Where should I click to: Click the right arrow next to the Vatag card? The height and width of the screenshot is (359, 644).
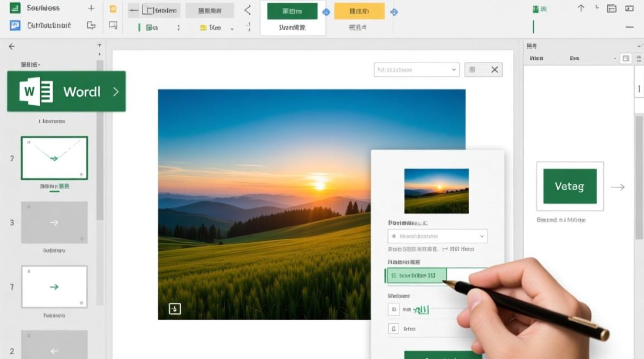coord(618,187)
